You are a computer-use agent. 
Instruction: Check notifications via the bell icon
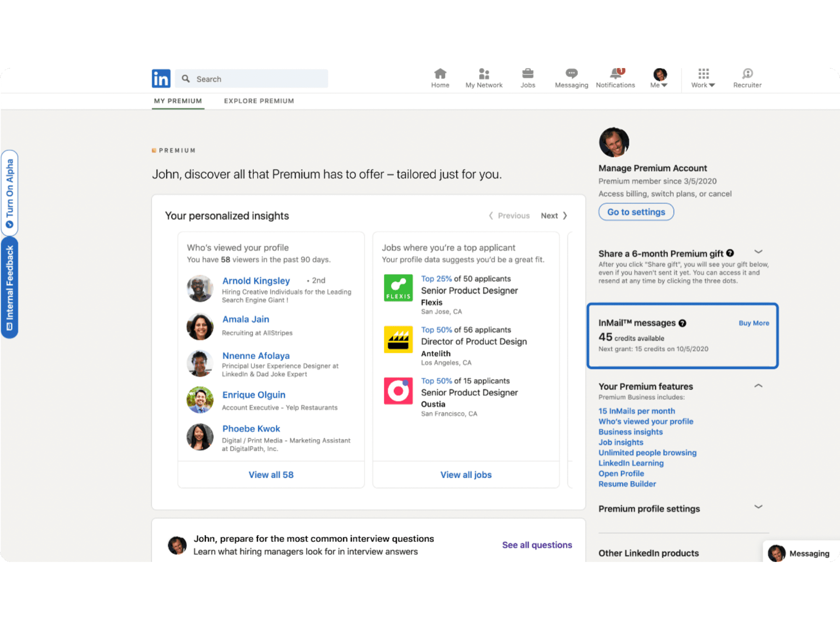(615, 74)
